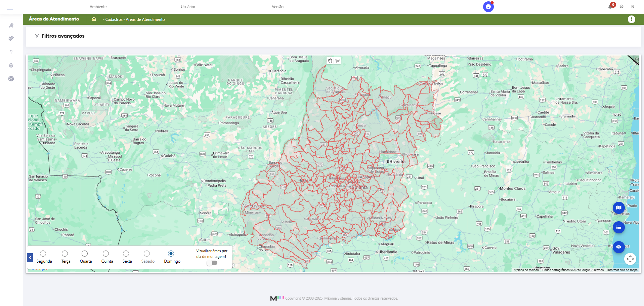The width and height of the screenshot is (644, 306).
Task: Click the Versão label in top bar
Action: pyautogui.click(x=278, y=7)
